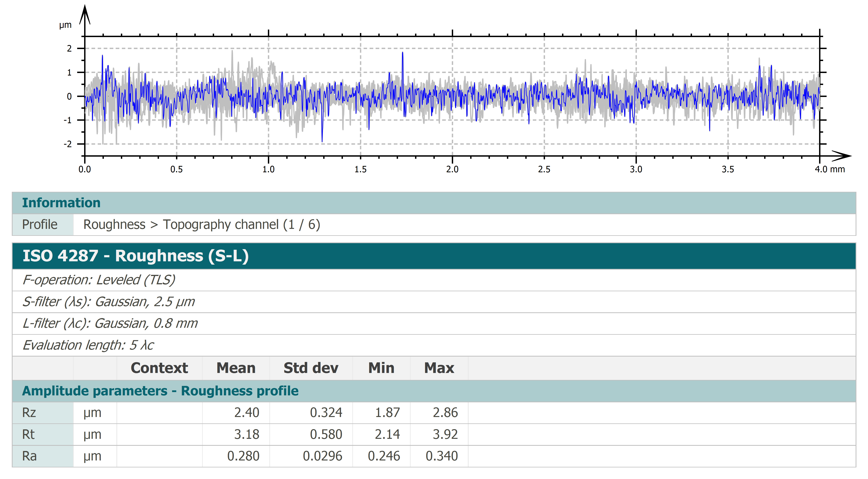Click the Rz mean value 2.40
Viewport: 868px width, 479px height.
coord(247,413)
